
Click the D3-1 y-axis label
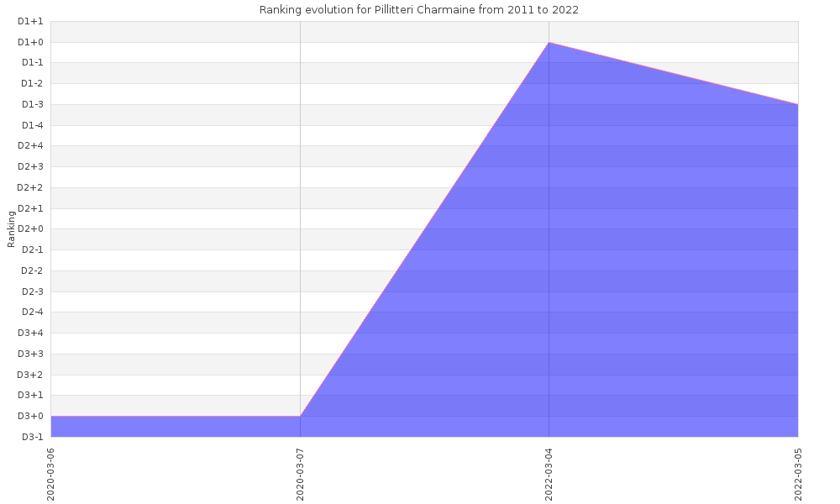[31, 437]
